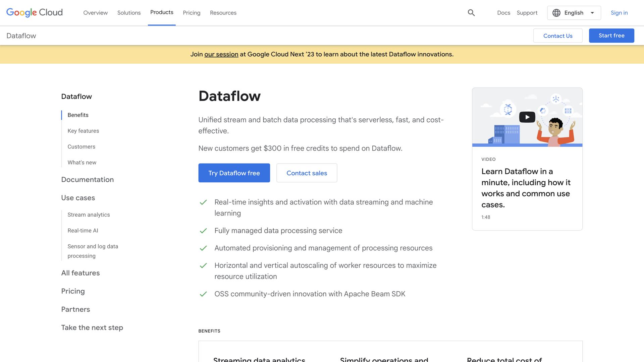Expand the Use cases section

(78, 198)
